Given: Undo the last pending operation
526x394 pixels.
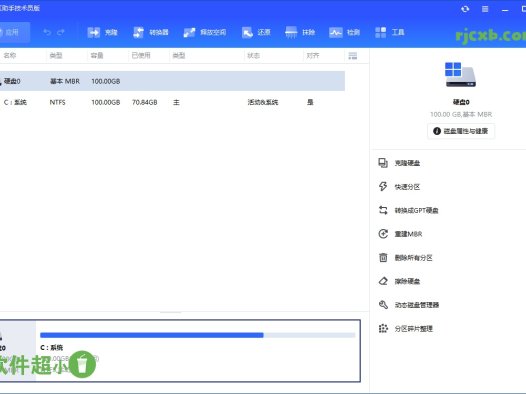Looking at the screenshot, I should [x=47, y=32].
